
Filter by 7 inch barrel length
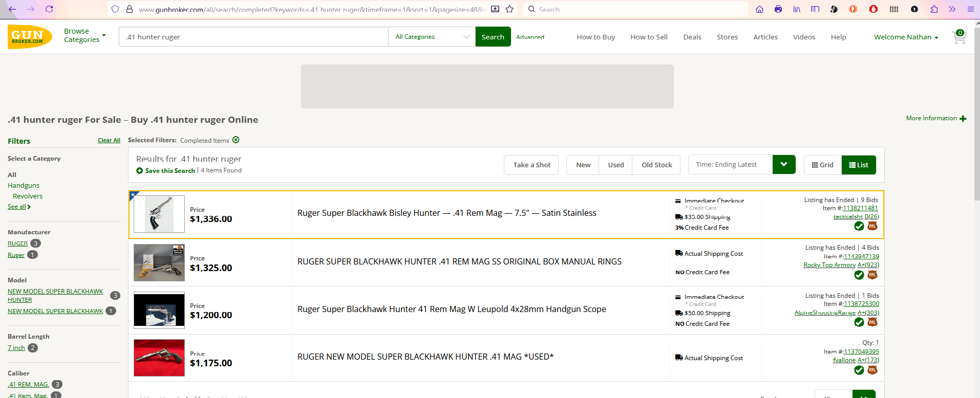[x=16, y=348]
